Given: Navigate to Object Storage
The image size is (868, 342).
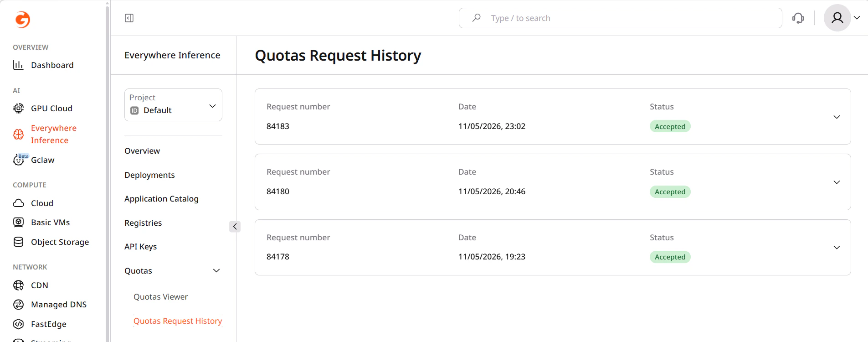Looking at the screenshot, I should (x=60, y=242).
